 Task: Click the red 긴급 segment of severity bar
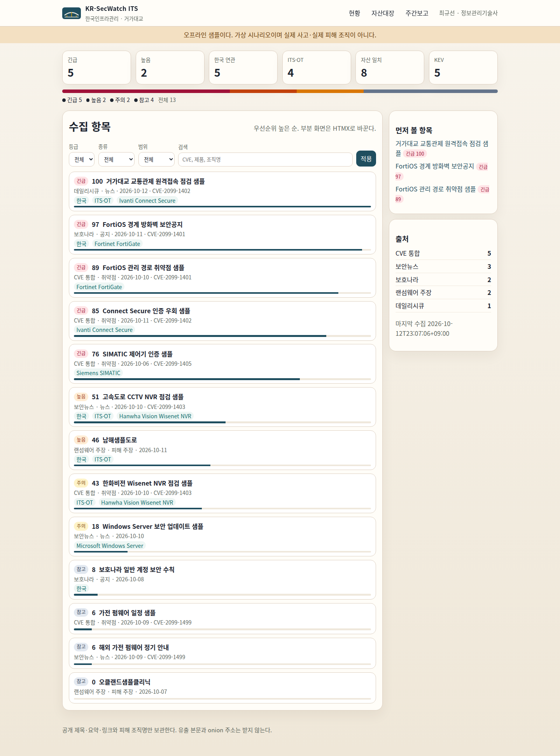click(x=146, y=91)
